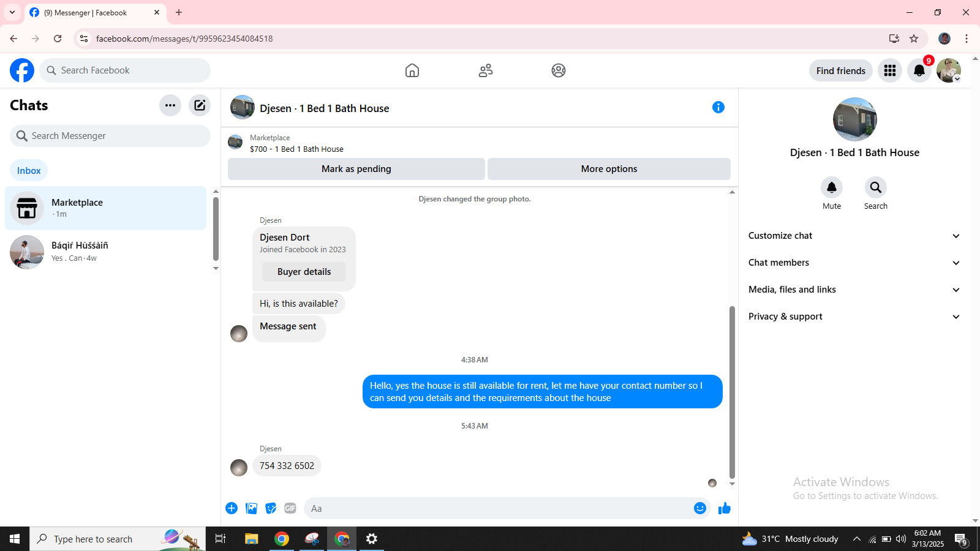The width and height of the screenshot is (980, 551).
Task: Open Chats options three-dot menu
Action: (x=170, y=105)
